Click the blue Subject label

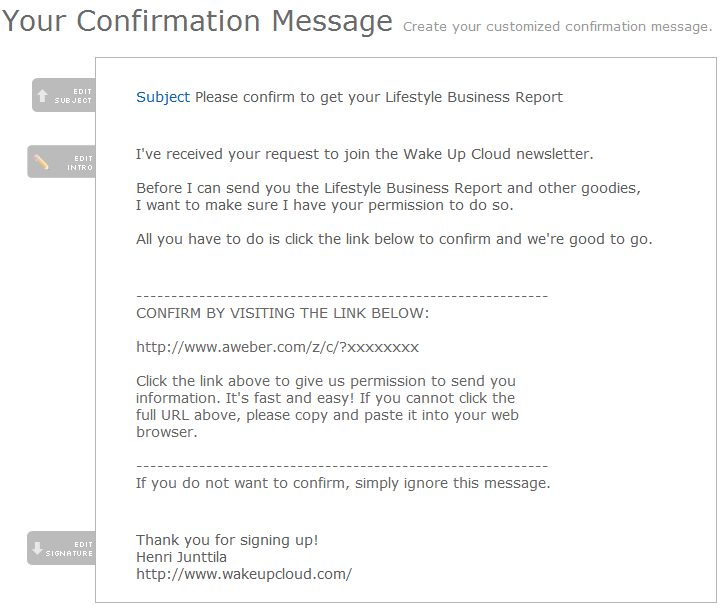[162, 97]
